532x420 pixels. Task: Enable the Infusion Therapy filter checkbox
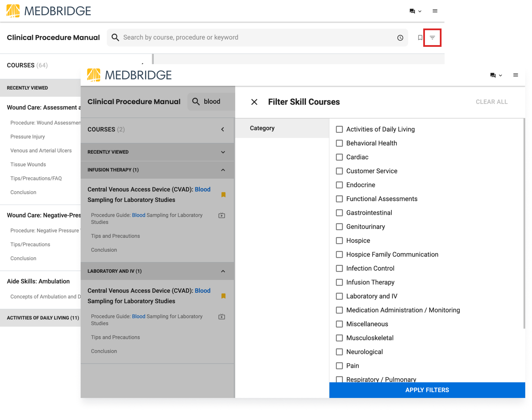click(339, 282)
